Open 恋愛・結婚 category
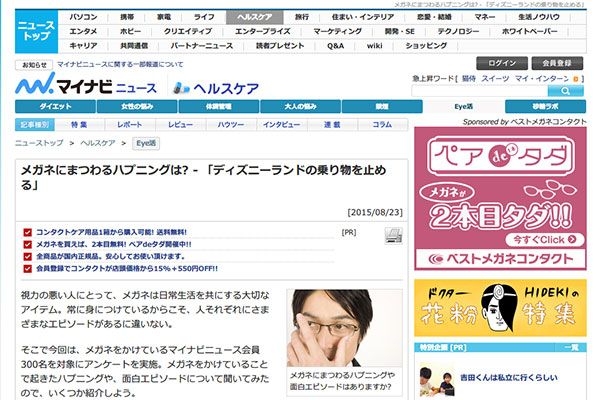This screenshot has height=400, width=600. coord(434,17)
